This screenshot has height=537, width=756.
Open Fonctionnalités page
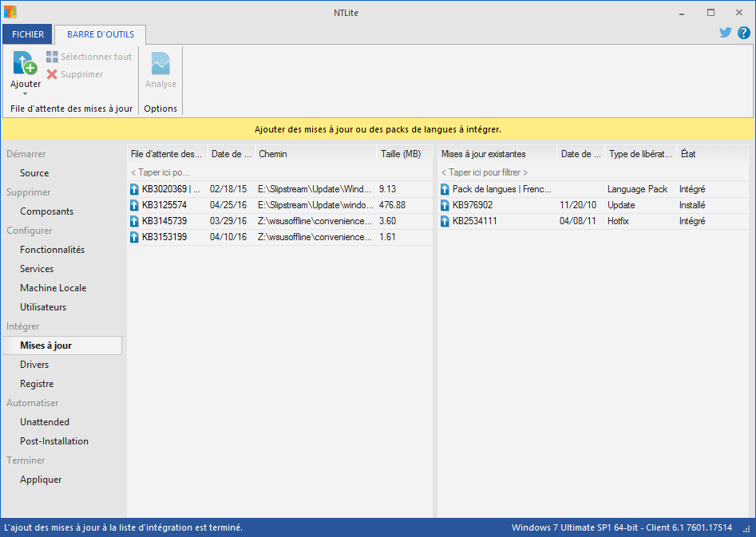(52, 250)
